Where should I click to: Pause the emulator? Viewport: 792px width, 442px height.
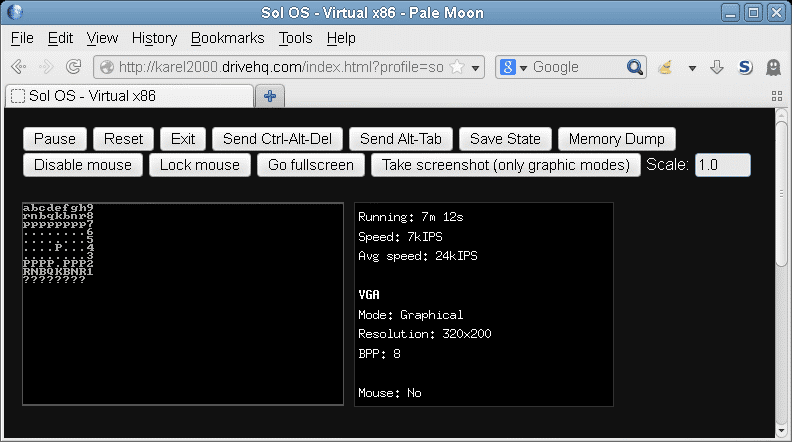pos(55,139)
